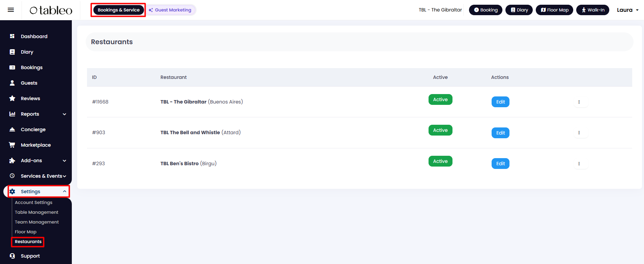Click the Booking button in header

(x=486, y=10)
